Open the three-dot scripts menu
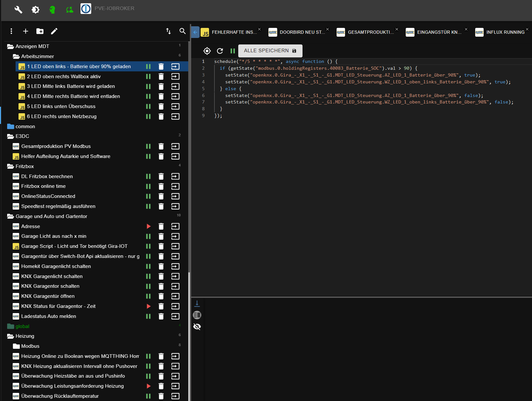The width and height of the screenshot is (532, 401). (x=11, y=31)
